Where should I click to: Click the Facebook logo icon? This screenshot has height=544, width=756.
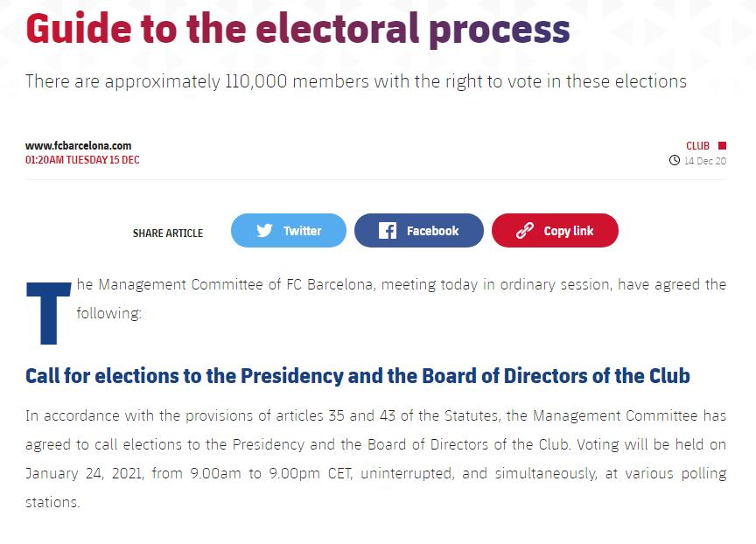coord(387,231)
